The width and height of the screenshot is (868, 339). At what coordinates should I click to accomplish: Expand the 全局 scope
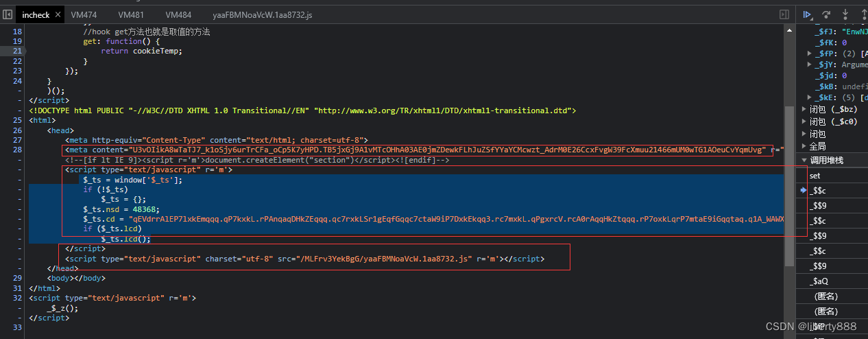point(804,146)
